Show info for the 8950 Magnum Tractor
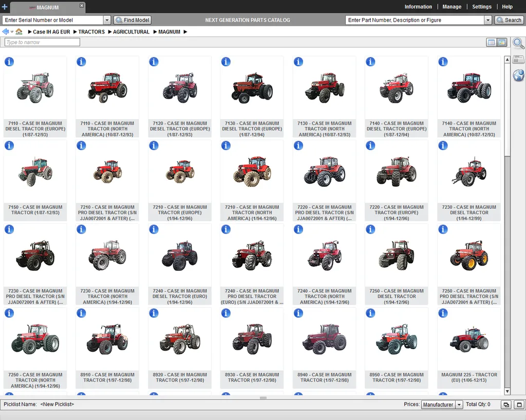 point(370,313)
